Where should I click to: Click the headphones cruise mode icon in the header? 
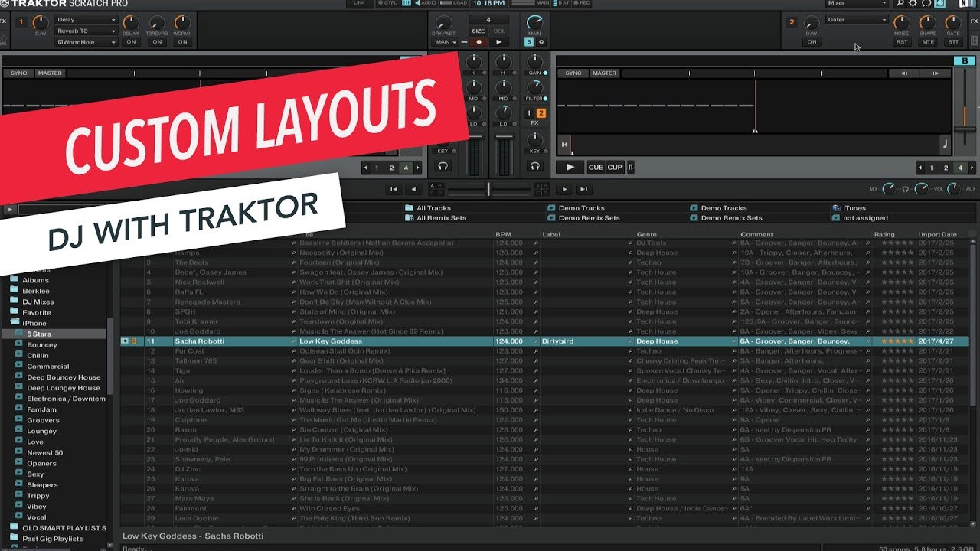point(926,4)
